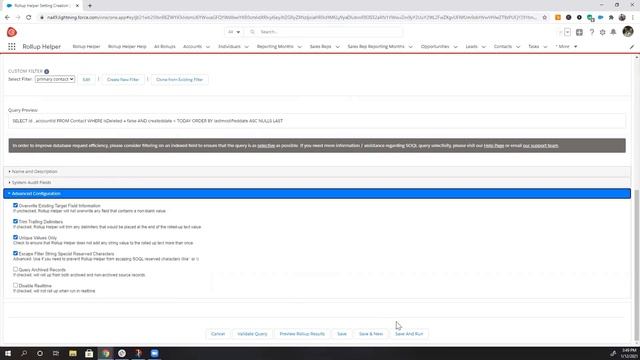The height and width of the screenshot is (360, 640).
Task: Open Microsoft Store from the taskbar
Action: click(x=89, y=353)
